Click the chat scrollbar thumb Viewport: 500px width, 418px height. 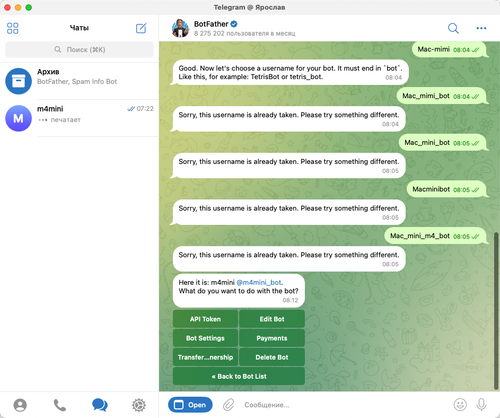pos(496,310)
